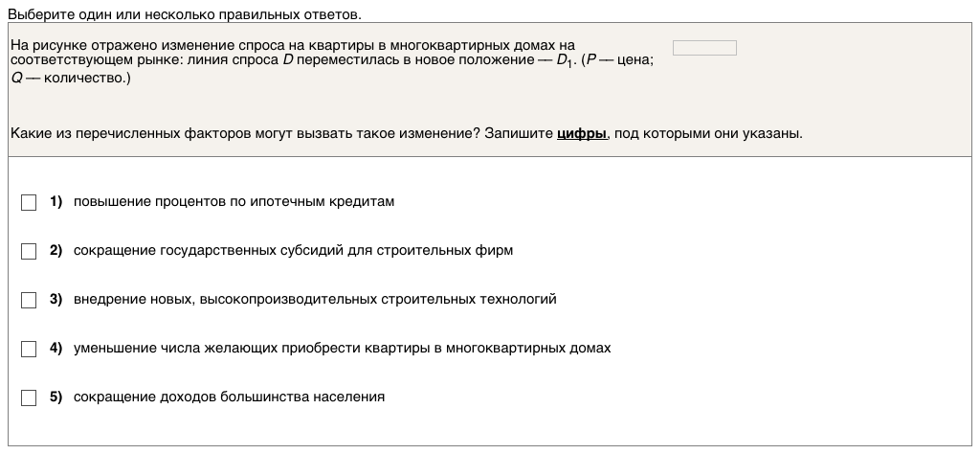The image size is (980, 454).
Task: Click the bold number label "2)"
Action: pos(56,251)
